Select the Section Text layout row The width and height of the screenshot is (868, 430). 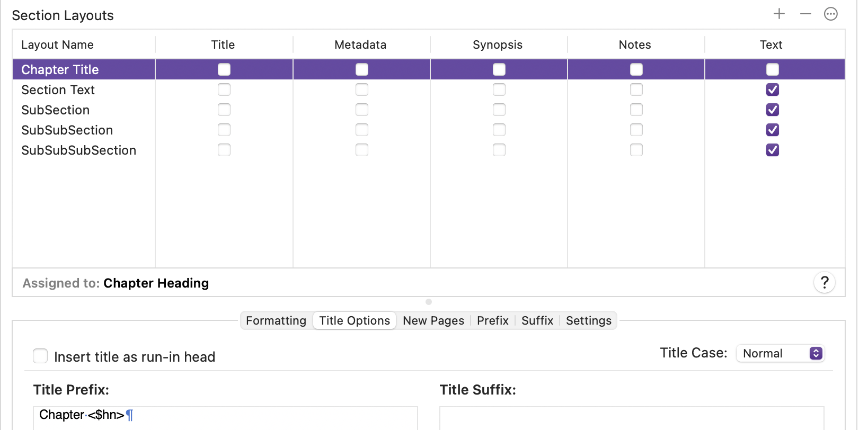pyautogui.click(x=429, y=90)
